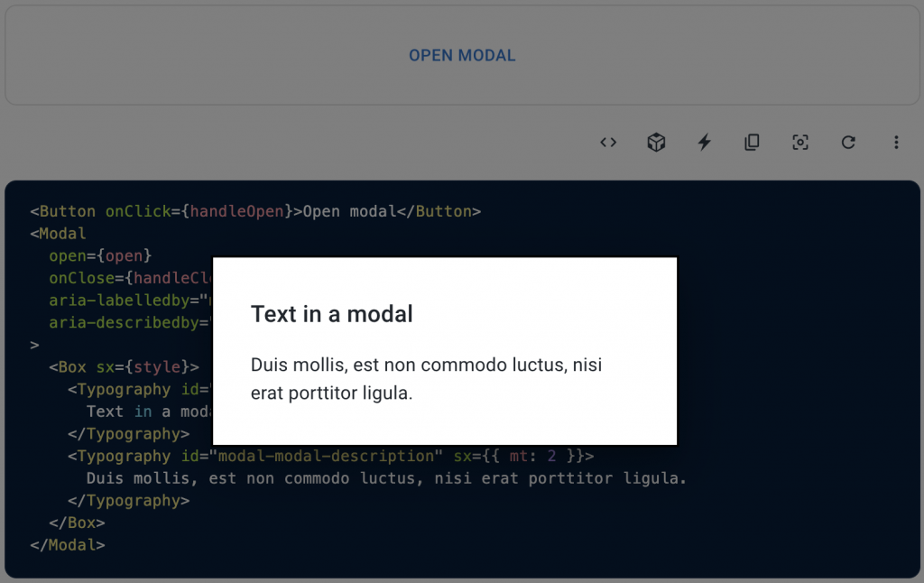Open demo in StackBlitz lightning icon

[x=704, y=142]
